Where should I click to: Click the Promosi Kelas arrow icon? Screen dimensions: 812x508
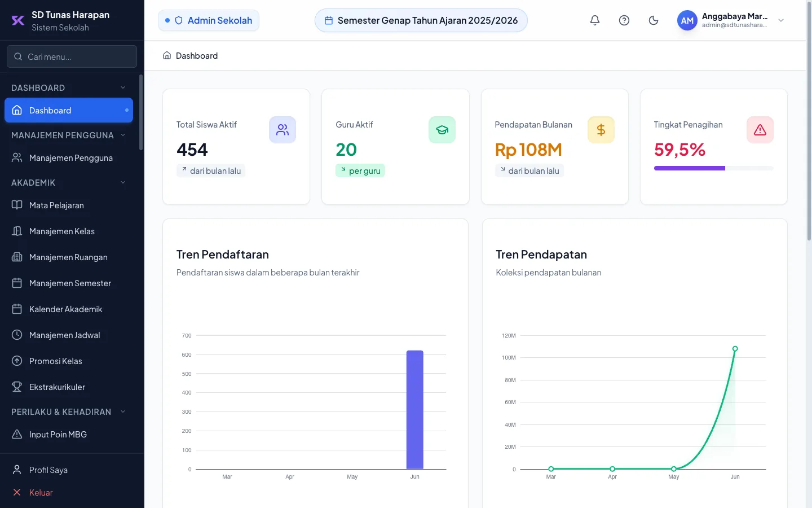(x=17, y=361)
